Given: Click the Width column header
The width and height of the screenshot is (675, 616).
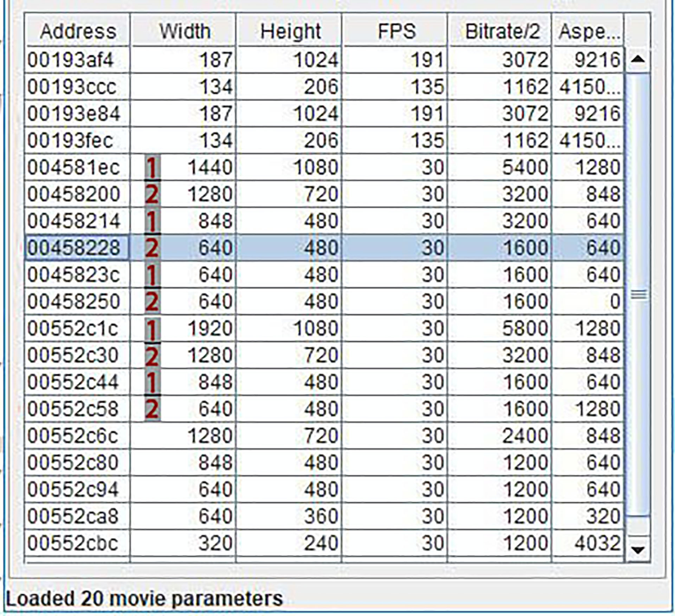Looking at the screenshot, I should click(185, 31).
